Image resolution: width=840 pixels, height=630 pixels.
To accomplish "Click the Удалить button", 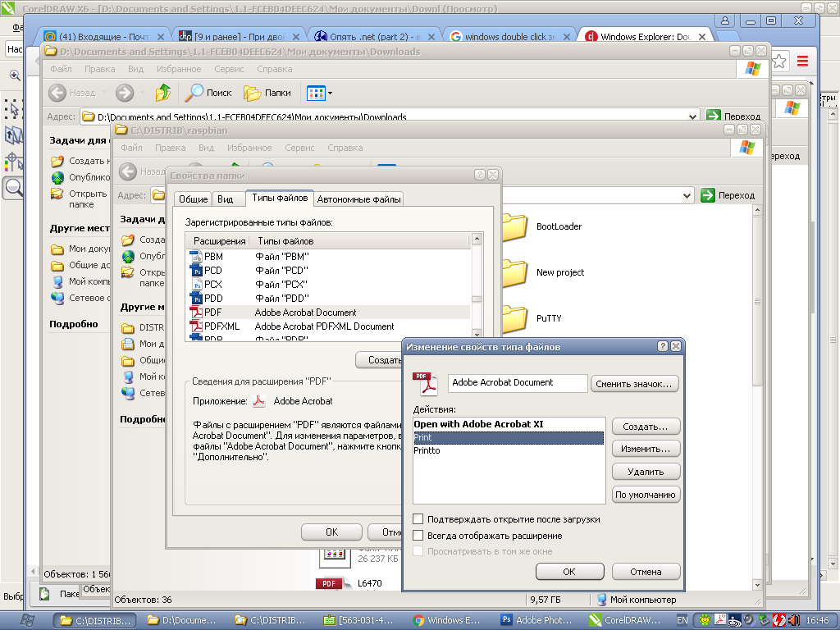I will [646, 472].
